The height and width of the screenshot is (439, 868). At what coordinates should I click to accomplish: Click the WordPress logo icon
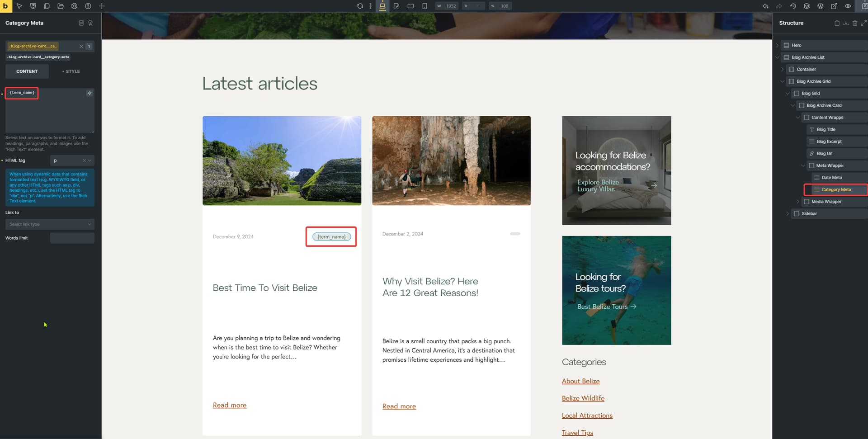coord(820,6)
